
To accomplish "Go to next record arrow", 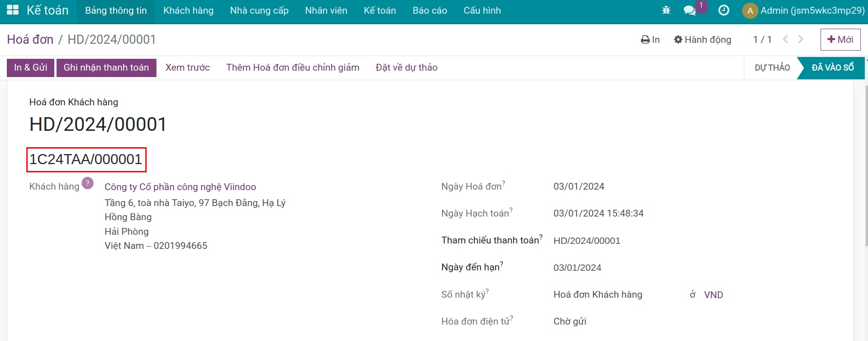I will pos(801,39).
